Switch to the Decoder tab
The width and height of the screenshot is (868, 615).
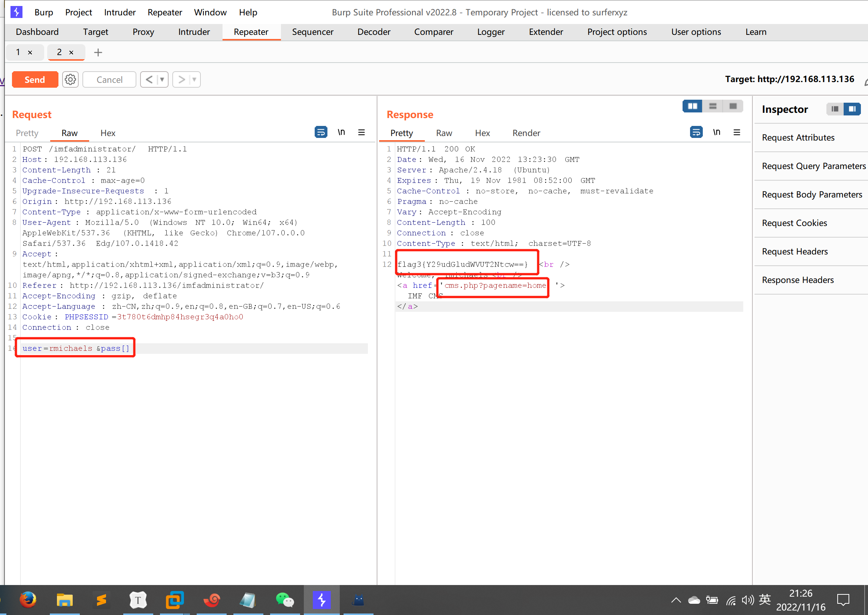(x=373, y=32)
